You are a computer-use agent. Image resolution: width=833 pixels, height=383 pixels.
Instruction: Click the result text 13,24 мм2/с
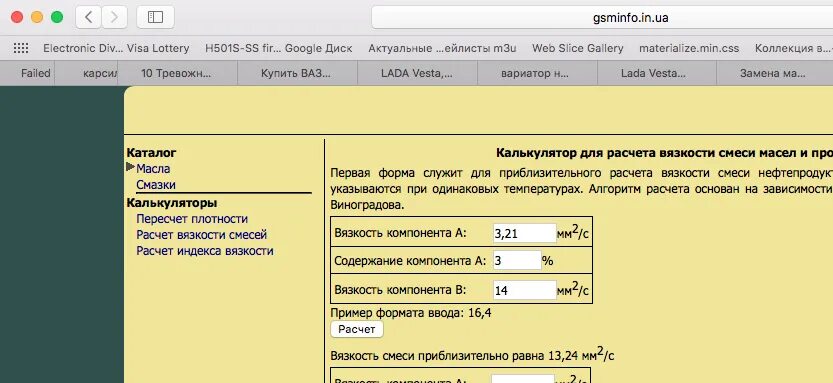[x=581, y=354]
